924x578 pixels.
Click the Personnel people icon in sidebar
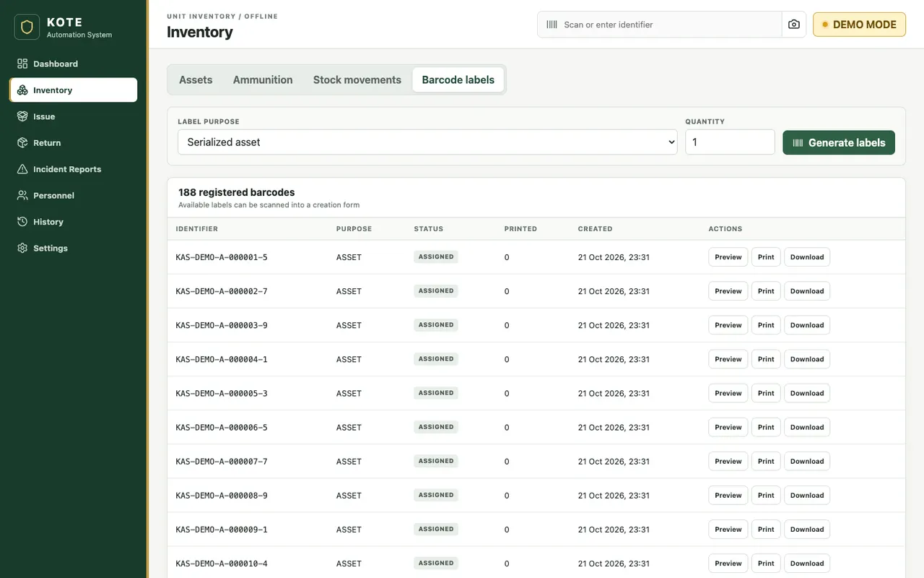click(22, 196)
